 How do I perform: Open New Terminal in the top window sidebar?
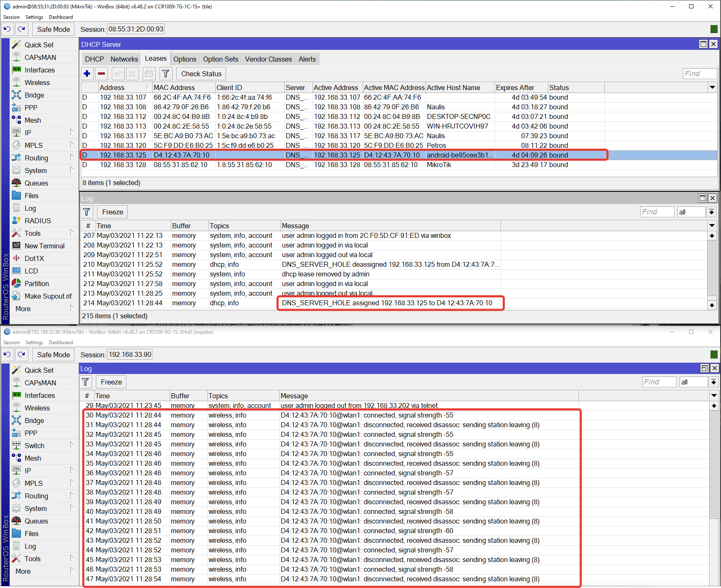tap(44, 246)
